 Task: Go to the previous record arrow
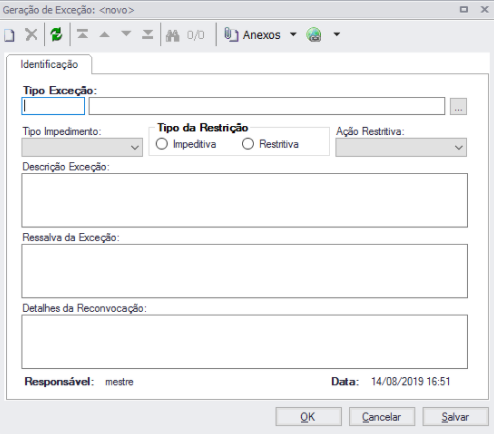point(105,34)
